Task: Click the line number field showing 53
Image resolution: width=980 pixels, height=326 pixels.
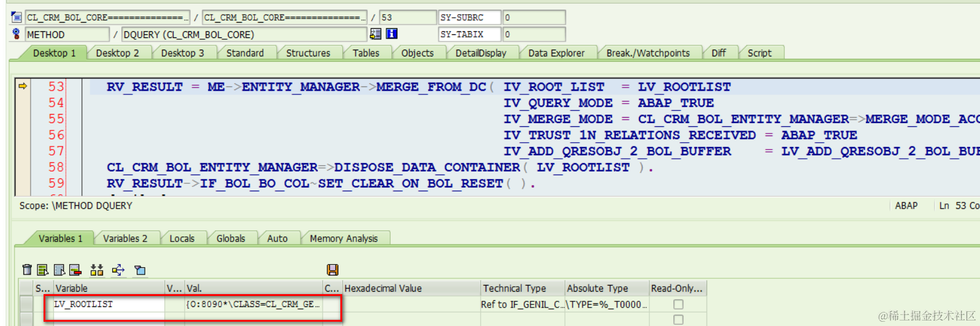Action: tap(407, 17)
